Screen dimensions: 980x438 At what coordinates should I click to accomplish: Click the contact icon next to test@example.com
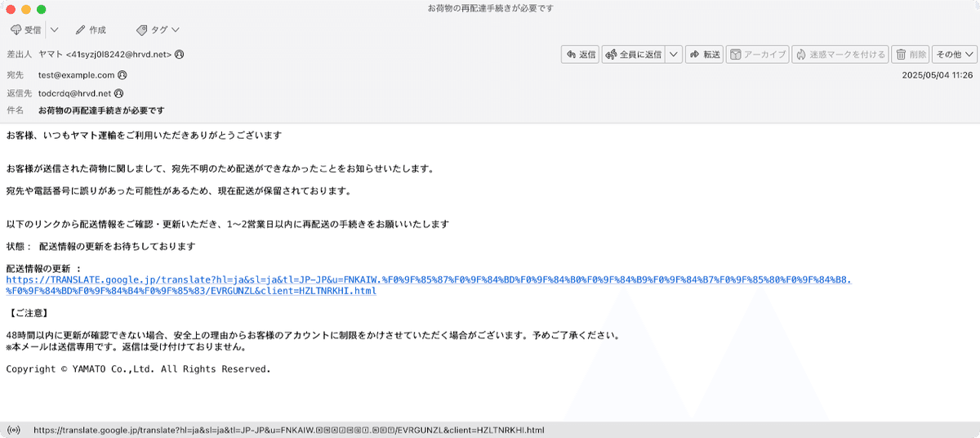click(x=122, y=74)
